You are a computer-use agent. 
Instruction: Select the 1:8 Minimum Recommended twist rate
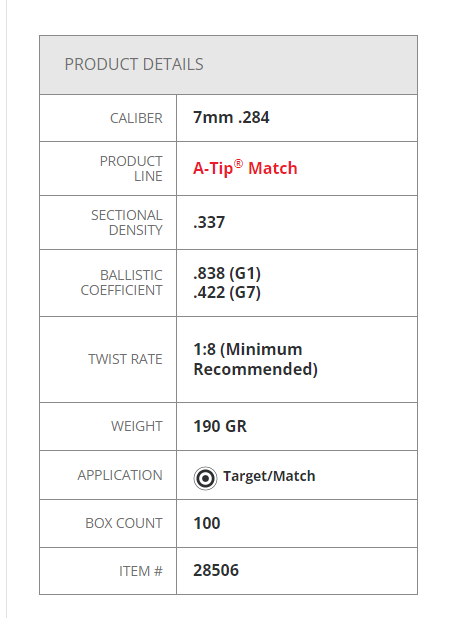[255, 359]
